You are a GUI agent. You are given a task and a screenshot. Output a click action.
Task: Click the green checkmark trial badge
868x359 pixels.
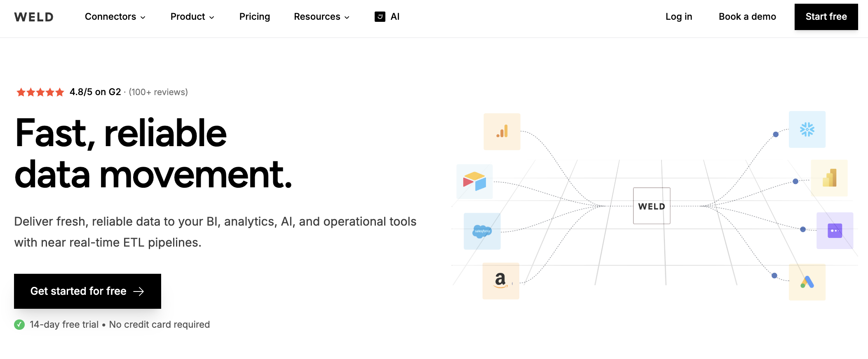pyautogui.click(x=19, y=325)
